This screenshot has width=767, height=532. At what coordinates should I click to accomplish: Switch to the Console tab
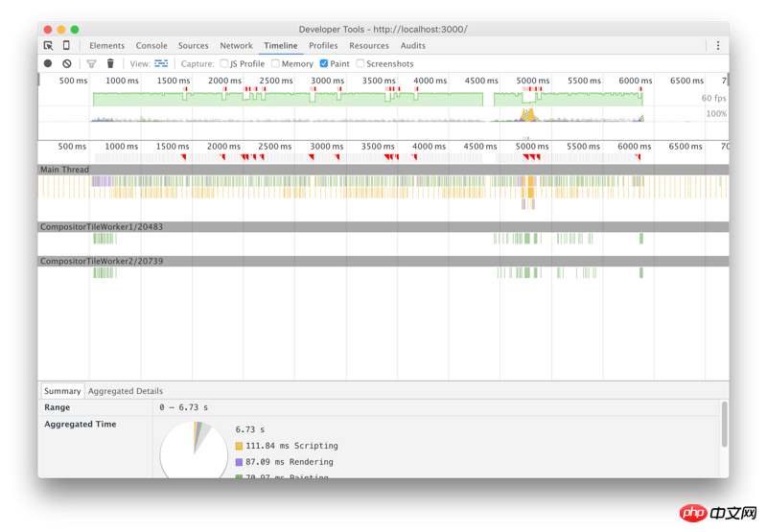pos(151,45)
